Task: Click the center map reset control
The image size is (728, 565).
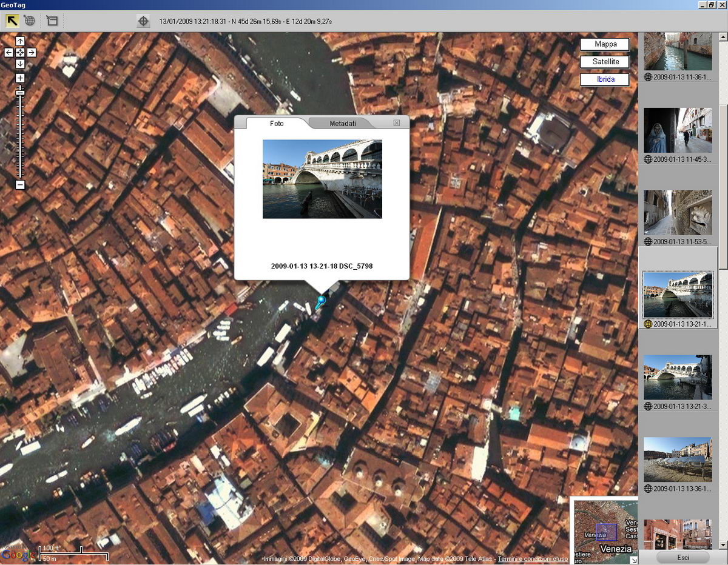Action: pos(20,52)
